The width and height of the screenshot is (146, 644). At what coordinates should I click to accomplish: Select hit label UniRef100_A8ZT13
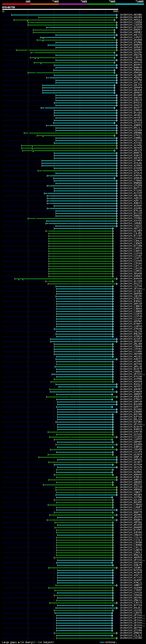click(x=131, y=228)
